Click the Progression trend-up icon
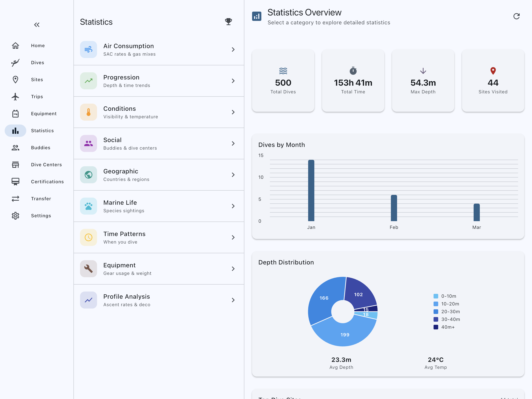The image size is (532, 399). pyautogui.click(x=89, y=81)
